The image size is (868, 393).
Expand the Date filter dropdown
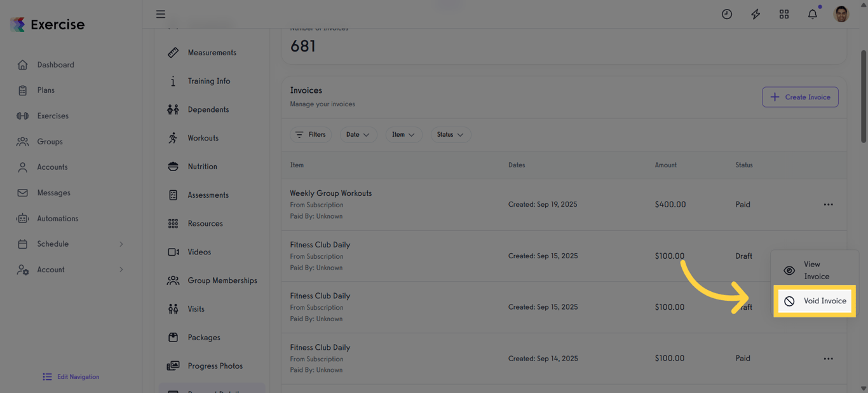[358, 135]
